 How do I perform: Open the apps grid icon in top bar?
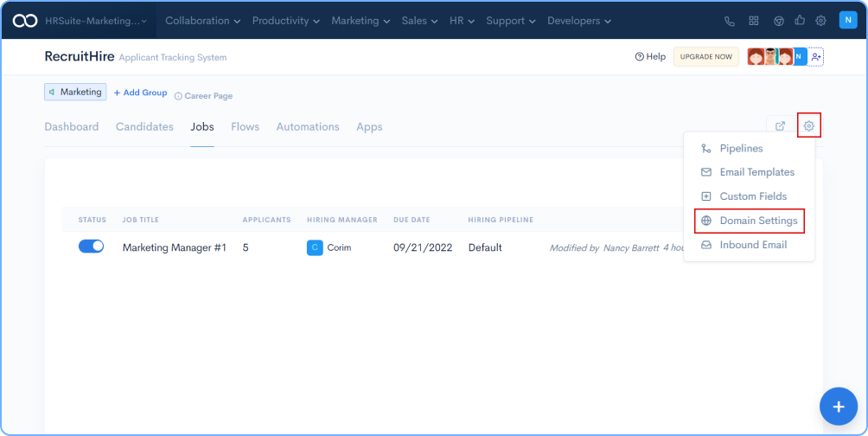click(x=754, y=21)
